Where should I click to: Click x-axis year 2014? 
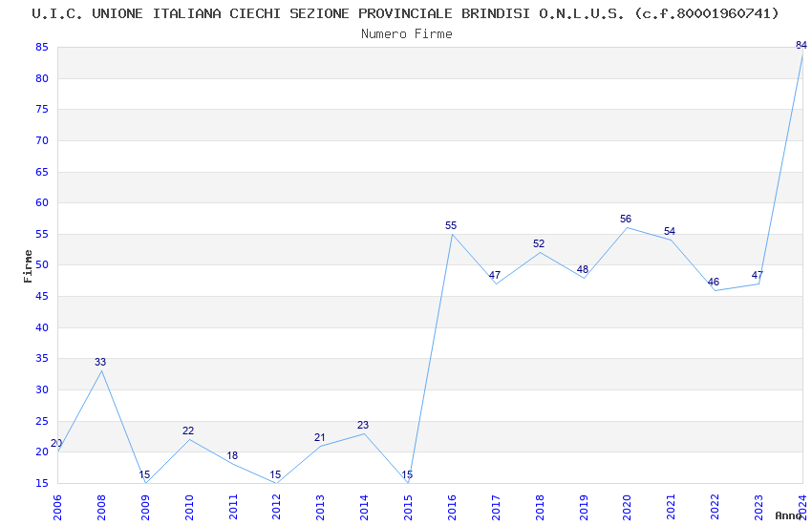pos(365,507)
